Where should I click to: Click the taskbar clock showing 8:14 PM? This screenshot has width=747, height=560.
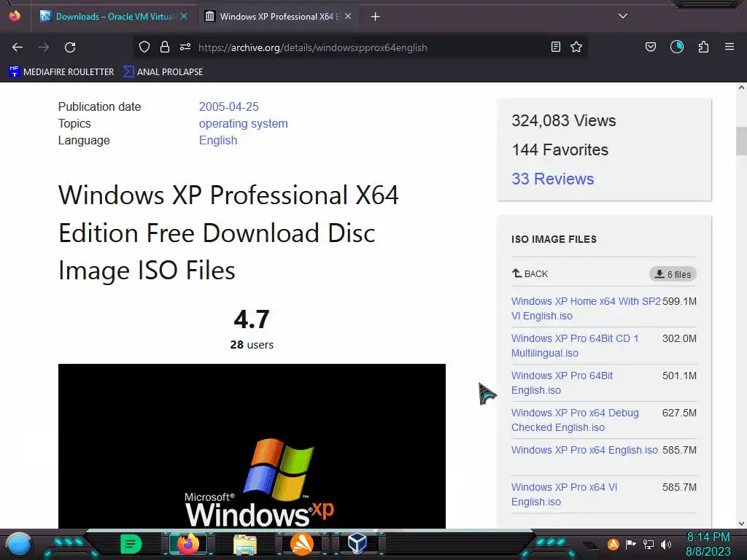click(x=708, y=544)
